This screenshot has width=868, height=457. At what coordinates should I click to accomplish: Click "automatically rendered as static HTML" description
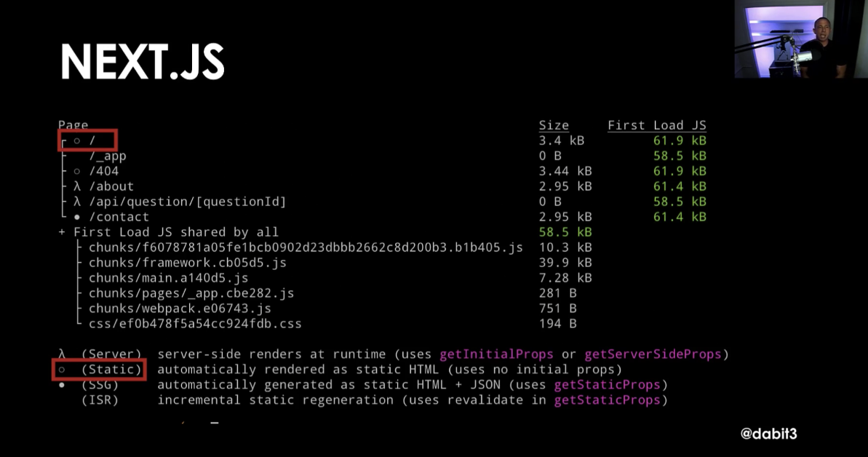coord(298,370)
